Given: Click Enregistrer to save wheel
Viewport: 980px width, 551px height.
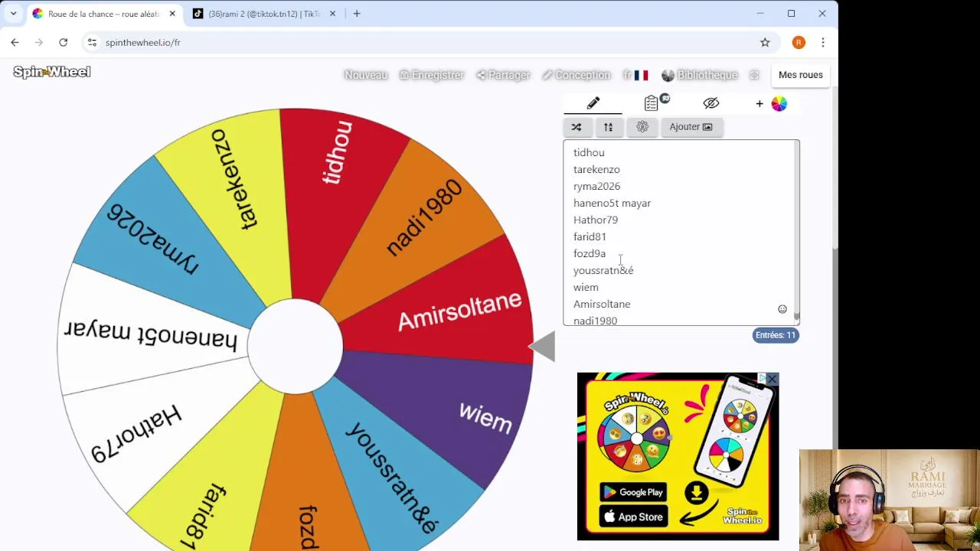Looking at the screenshot, I should click(x=432, y=75).
